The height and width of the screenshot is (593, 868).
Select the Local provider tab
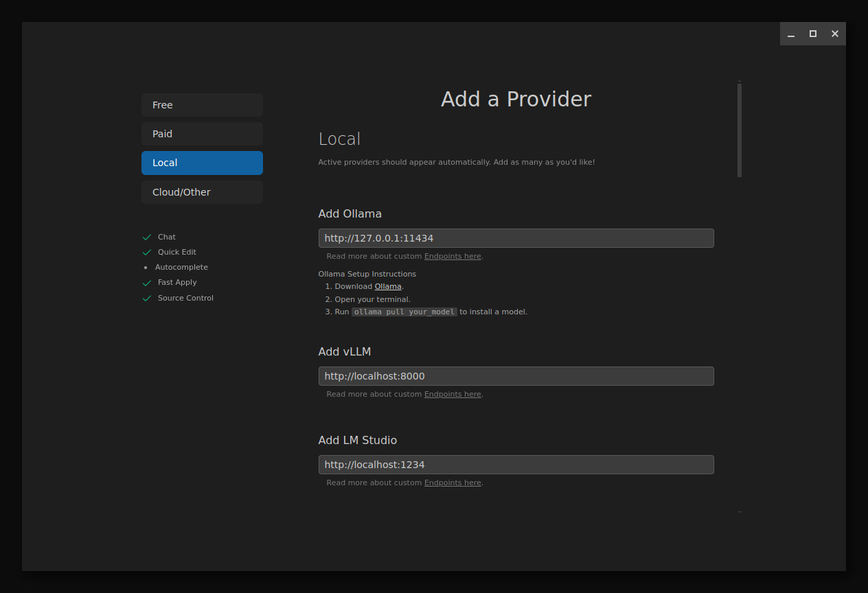(x=202, y=163)
